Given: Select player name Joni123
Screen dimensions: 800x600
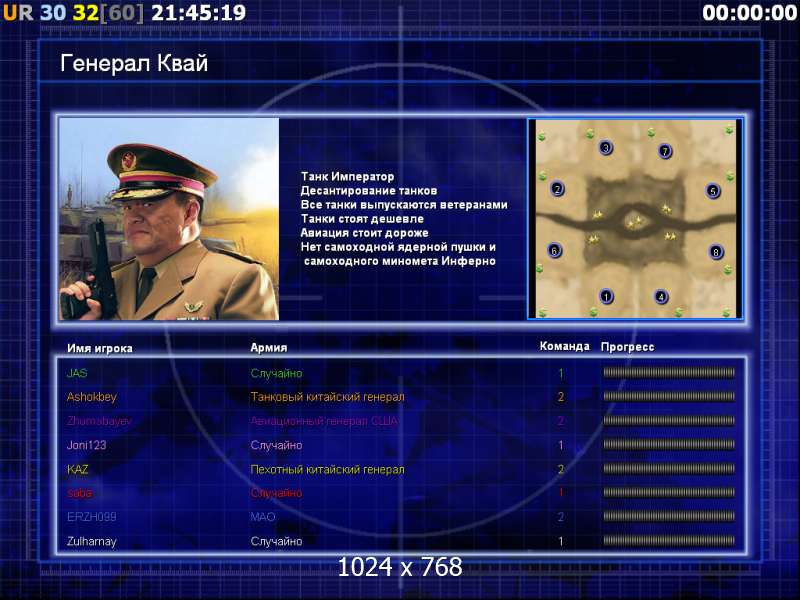Looking at the screenshot, I should coord(87,445).
